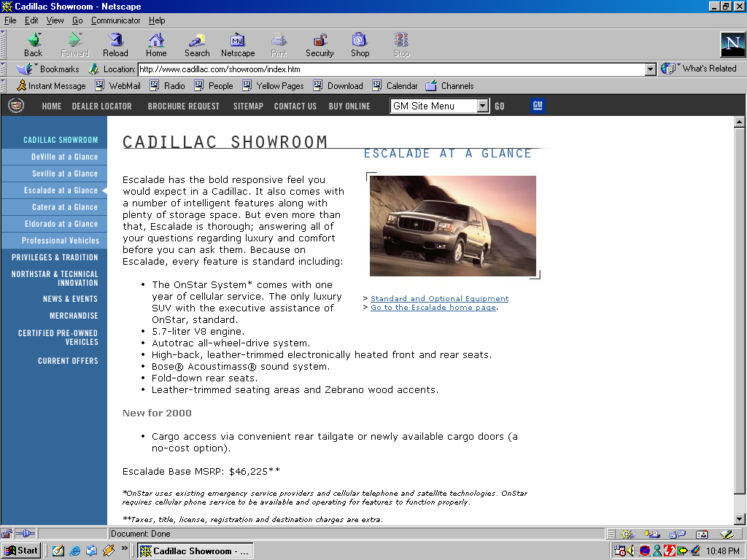Image resolution: width=747 pixels, height=560 pixels.
Task: Open the Security info button
Action: click(320, 44)
